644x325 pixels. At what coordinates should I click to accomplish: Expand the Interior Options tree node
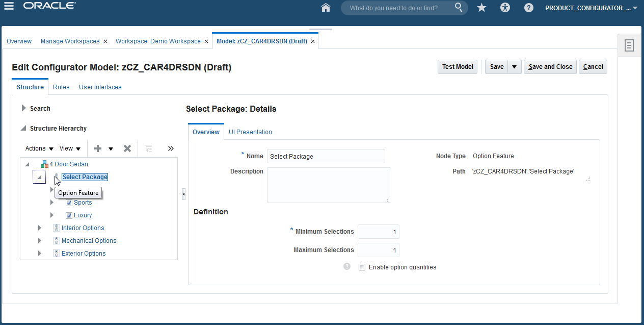(x=40, y=228)
